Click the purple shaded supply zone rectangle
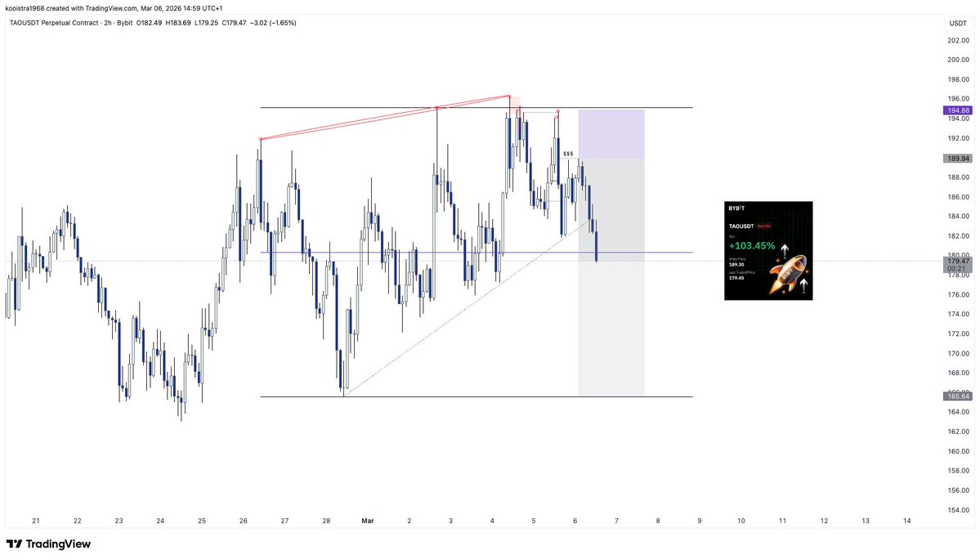This screenshot has height=560, width=980. point(611,133)
